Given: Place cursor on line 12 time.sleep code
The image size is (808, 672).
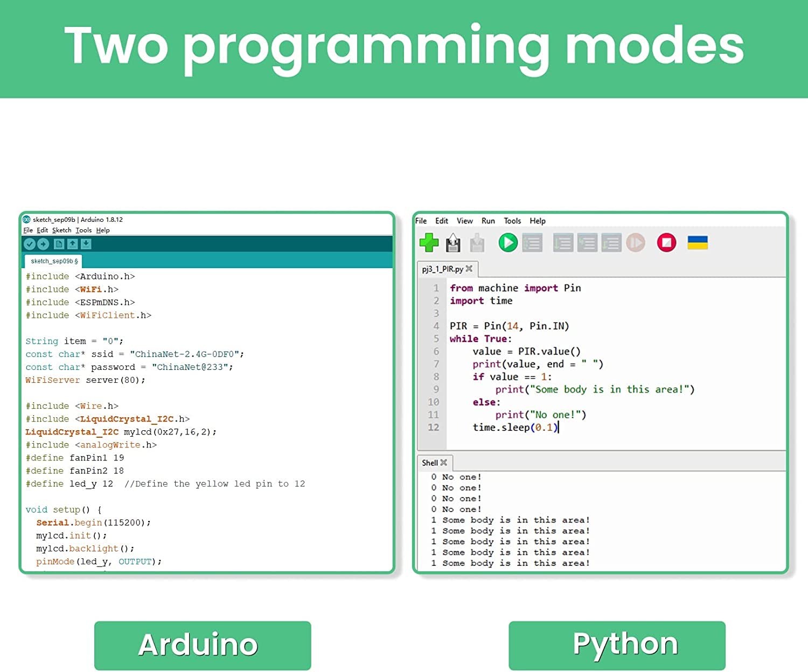Looking at the screenshot, I should coord(514,428).
